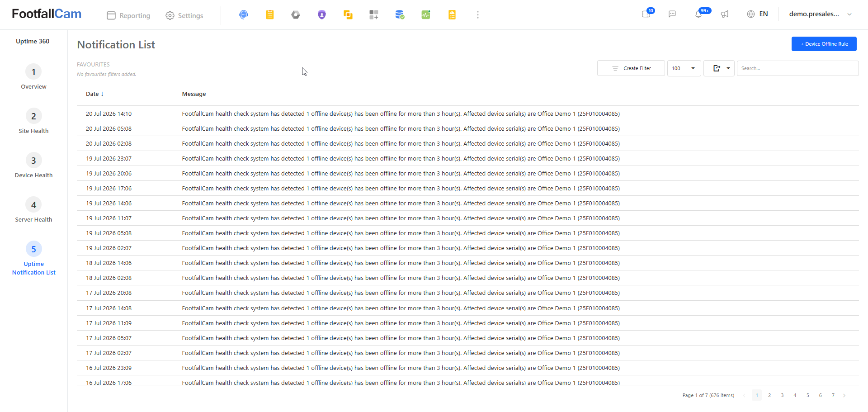Click the Settings gear icon

(170, 16)
